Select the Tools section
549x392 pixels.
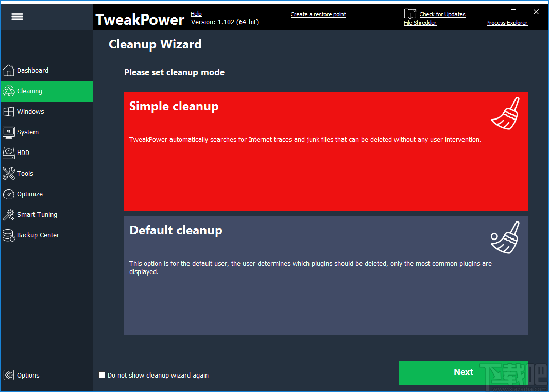[25, 173]
